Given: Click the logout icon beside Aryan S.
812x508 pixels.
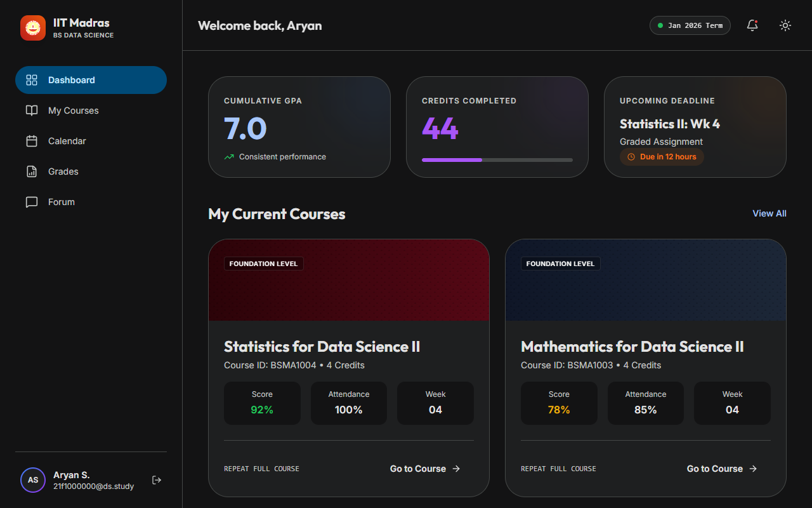Looking at the screenshot, I should [x=157, y=480].
